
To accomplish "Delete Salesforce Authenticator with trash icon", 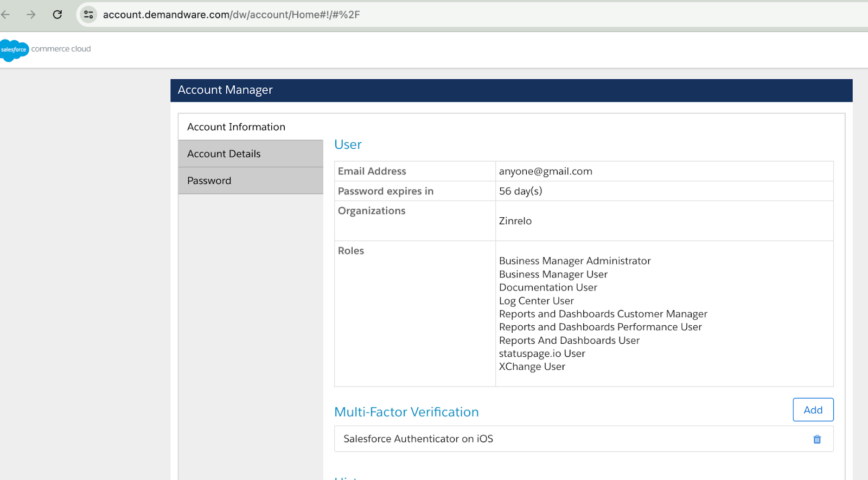I will click(817, 439).
